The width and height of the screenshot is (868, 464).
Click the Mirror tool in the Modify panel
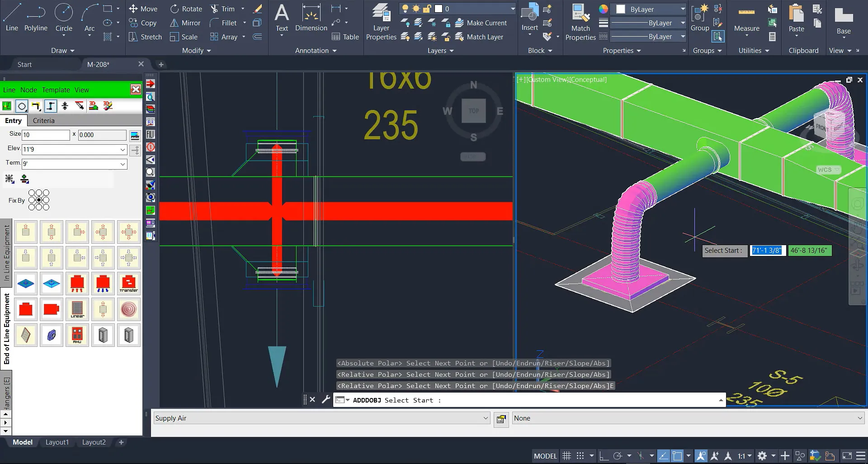click(x=185, y=23)
